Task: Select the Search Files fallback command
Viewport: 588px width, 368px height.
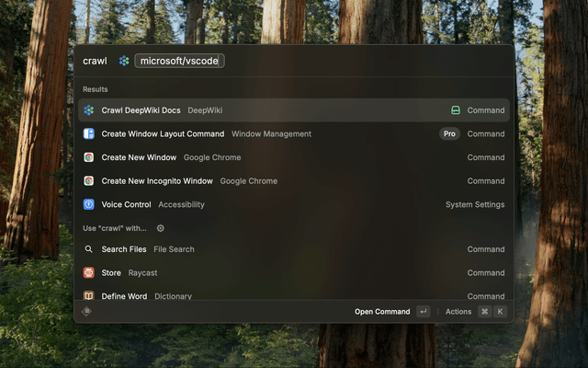Action: pyautogui.click(x=276, y=249)
